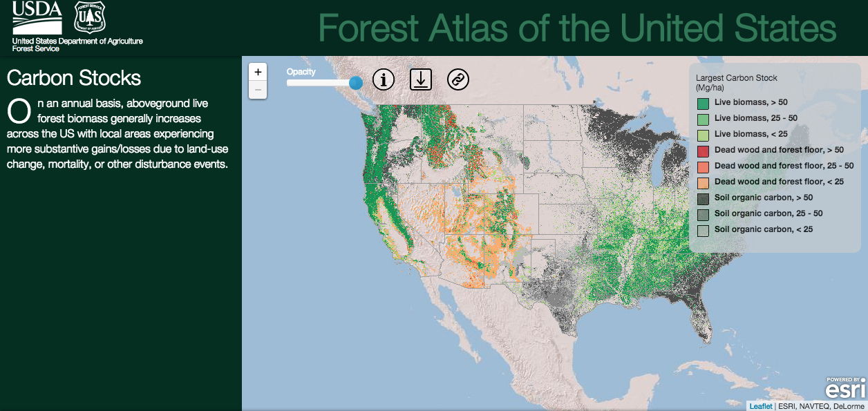The image size is (868, 411).
Task: Click the Live biomass < 25 swatch
Action: (x=703, y=135)
